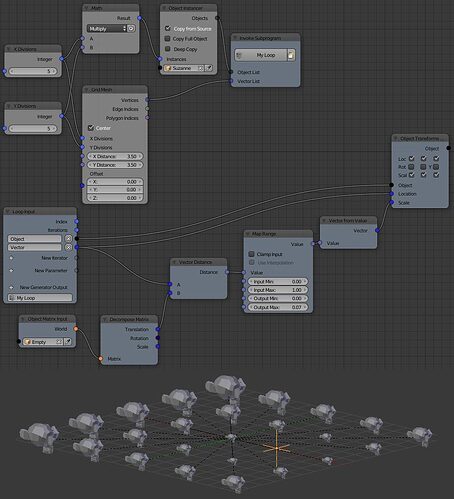Screen dimensions: 454x499
Task: Enable Deep Copy checkbox
Action: click(168, 49)
